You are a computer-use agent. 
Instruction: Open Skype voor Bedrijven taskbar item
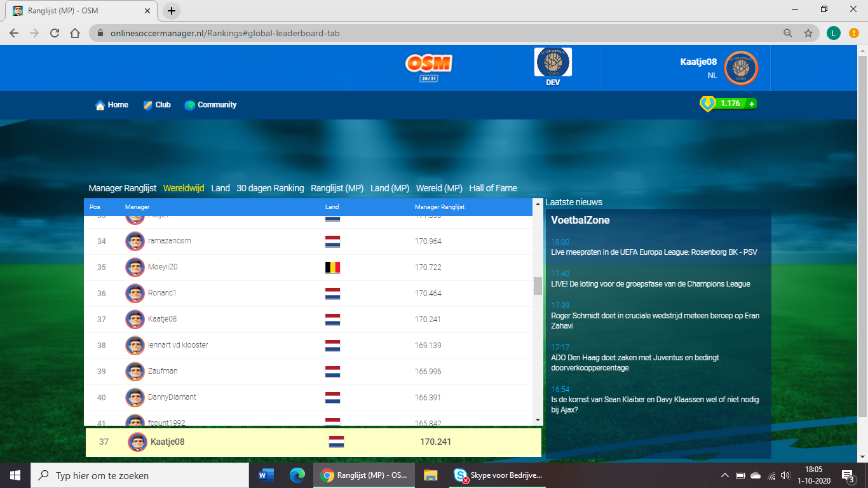(498, 475)
